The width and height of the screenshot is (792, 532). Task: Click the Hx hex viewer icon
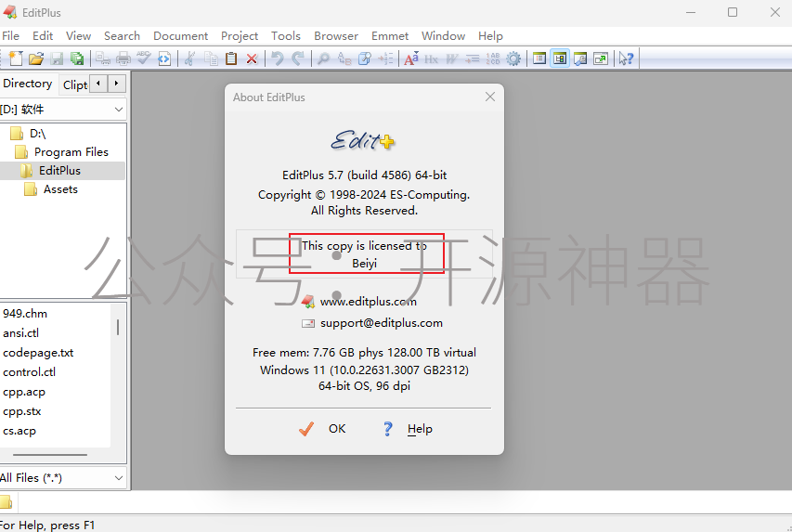click(432, 58)
